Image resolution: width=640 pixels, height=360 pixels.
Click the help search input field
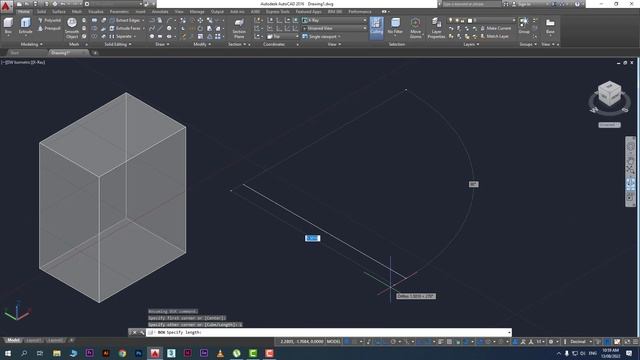pyautogui.click(x=471, y=4)
